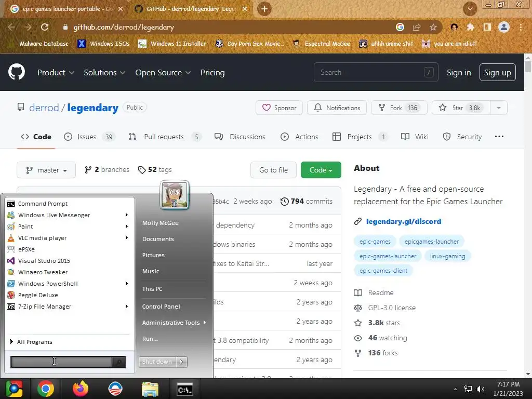Image resolution: width=532 pixels, height=399 pixels.
Task: Click the Sponsor button
Action: point(279,108)
